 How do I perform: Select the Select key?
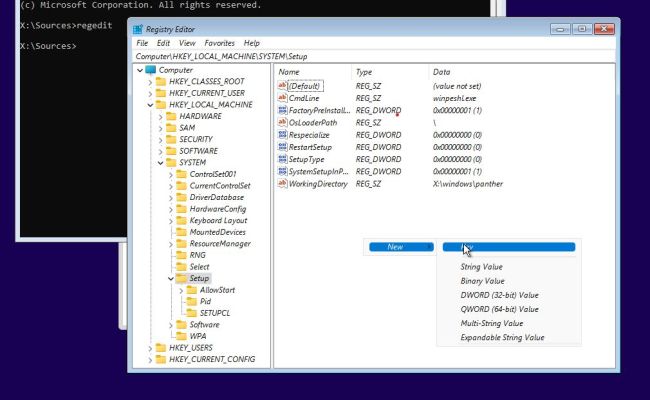point(199,267)
